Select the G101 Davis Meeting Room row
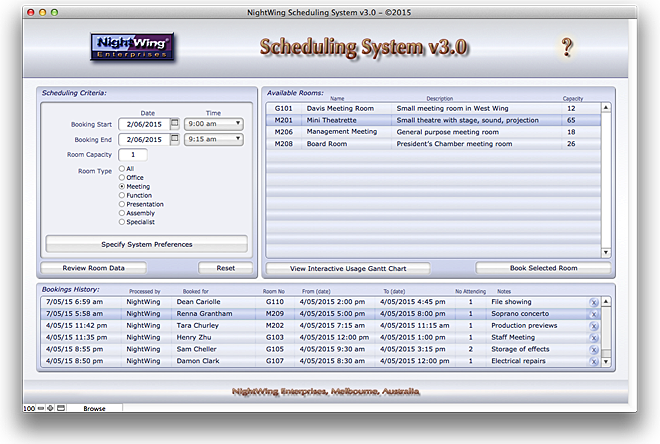Image resolution: width=660 pixels, height=444 pixels. click(x=433, y=108)
